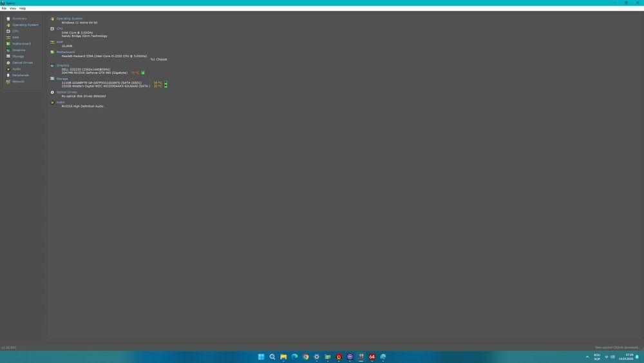Open the volume control in system tray
Screen dimensions: 644x363
point(612,357)
